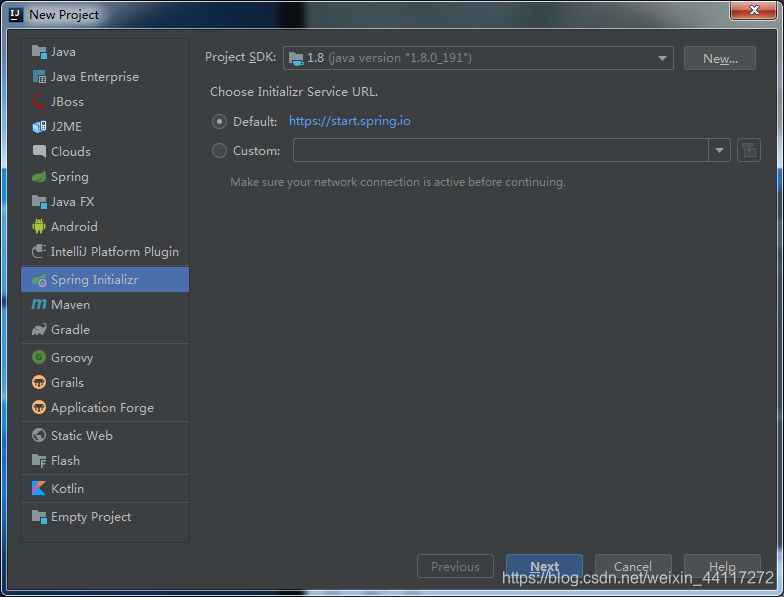This screenshot has height=597, width=784.
Task: Close the New Project dialog
Action: 754,10
